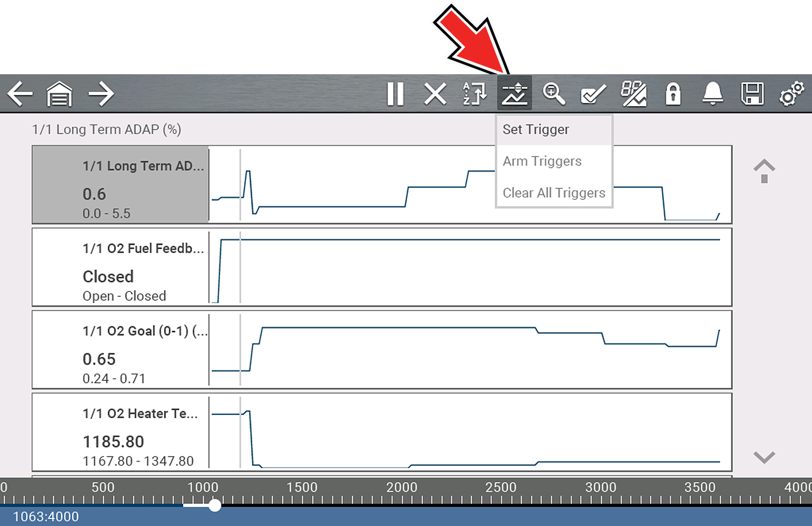
Task: Choose Clear All Triggers option
Action: coord(554,193)
